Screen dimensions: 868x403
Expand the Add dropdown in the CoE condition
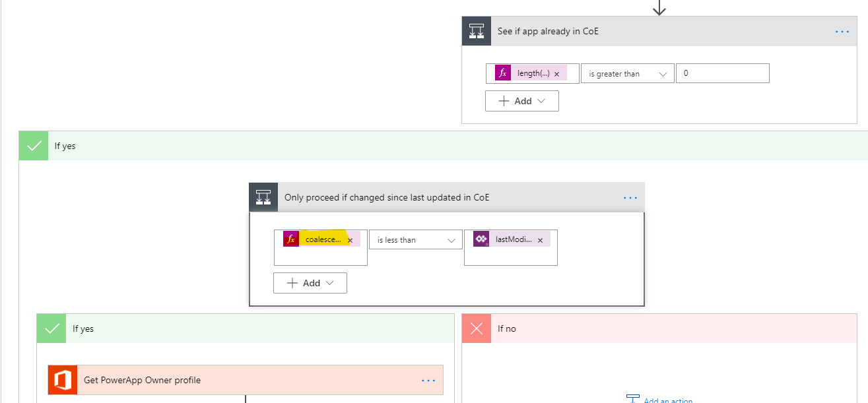[x=522, y=100]
